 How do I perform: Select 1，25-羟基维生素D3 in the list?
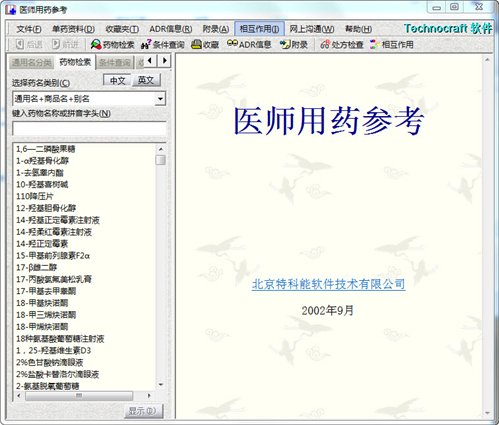[53, 350]
